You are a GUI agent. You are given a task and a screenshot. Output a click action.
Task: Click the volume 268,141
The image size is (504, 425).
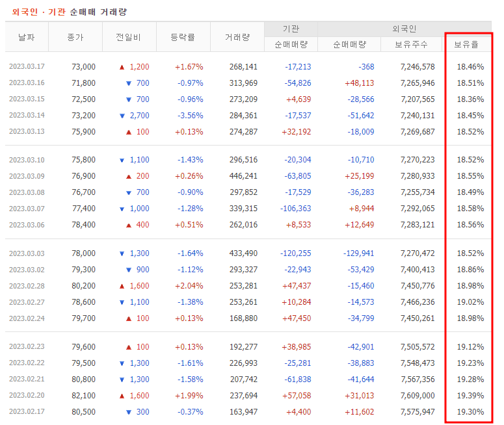(x=243, y=67)
